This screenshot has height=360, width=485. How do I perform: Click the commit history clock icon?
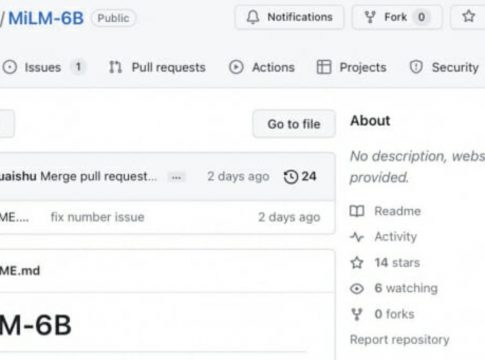pos(291,177)
